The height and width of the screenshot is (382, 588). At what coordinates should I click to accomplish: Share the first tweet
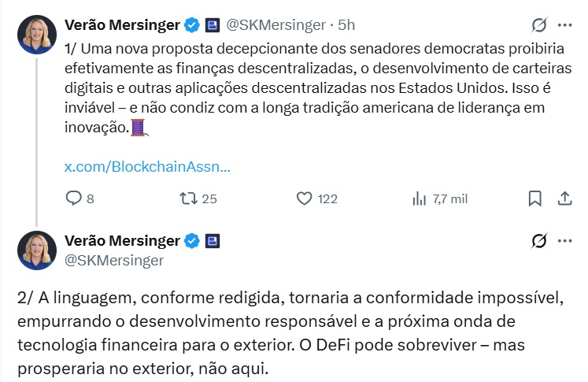(x=564, y=198)
